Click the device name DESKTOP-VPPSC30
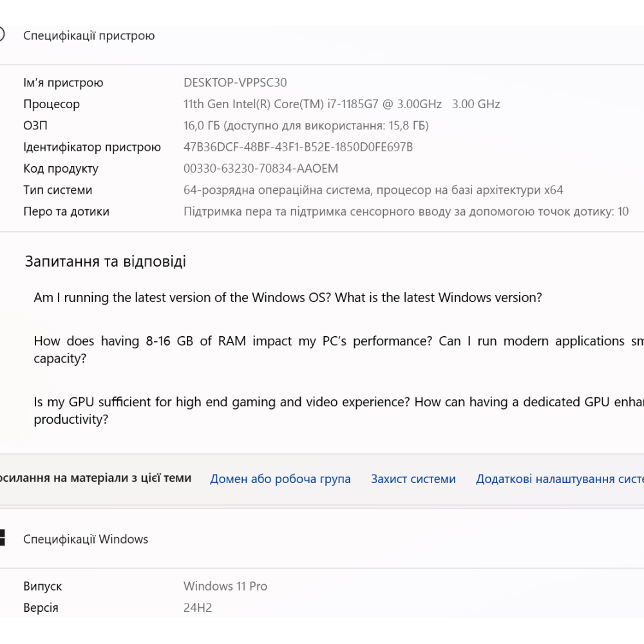Image resolution: width=644 pixels, height=644 pixels. point(235,82)
